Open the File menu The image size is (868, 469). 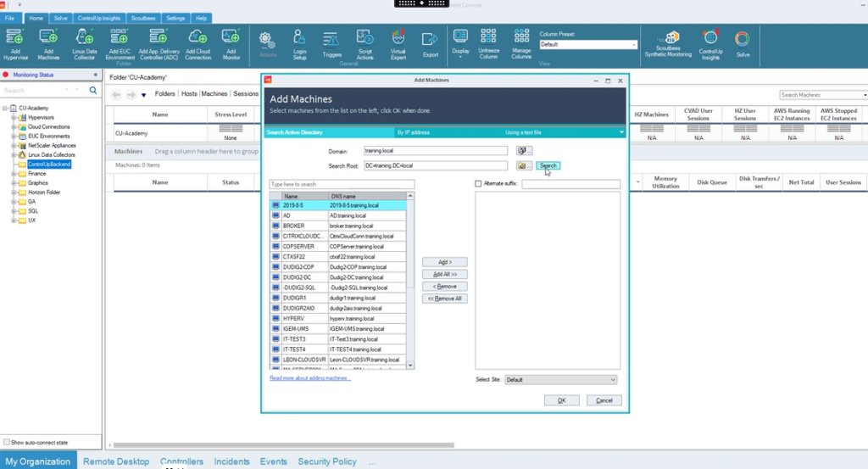[9, 19]
